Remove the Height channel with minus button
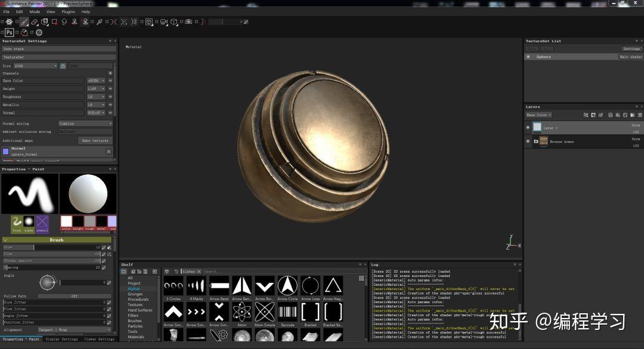644x349 pixels. [110, 89]
